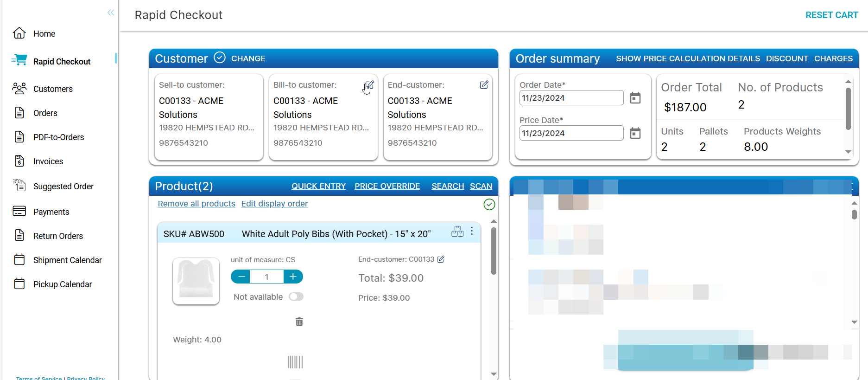The width and height of the screenshot is (868, 380).
Task: Increase ABW500 quantity with plus button
Action: click(x=293, y=277)
